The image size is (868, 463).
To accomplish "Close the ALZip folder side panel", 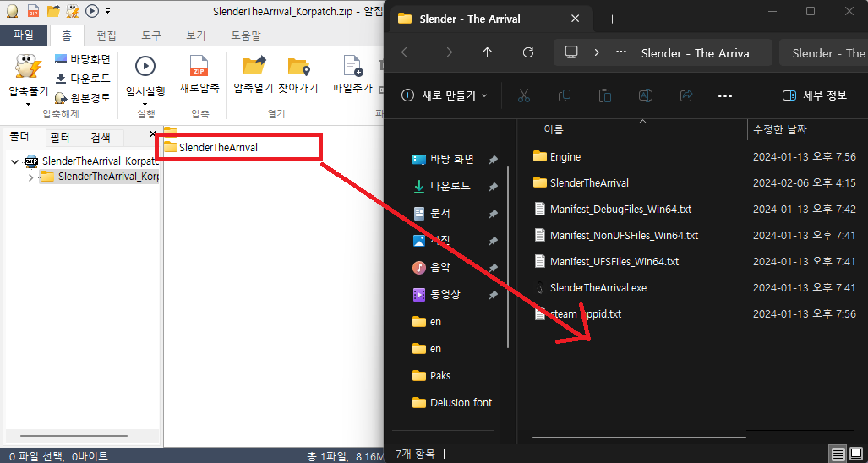I will coord(153,133).
